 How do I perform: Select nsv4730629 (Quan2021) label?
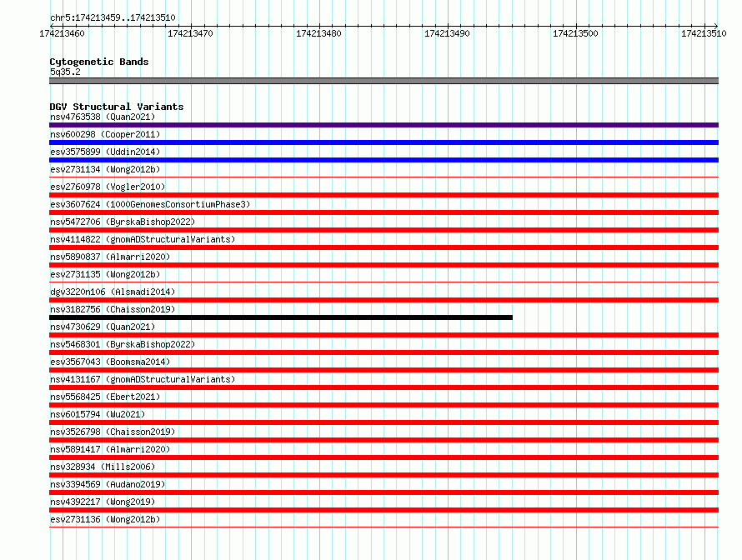pos(103,327)
